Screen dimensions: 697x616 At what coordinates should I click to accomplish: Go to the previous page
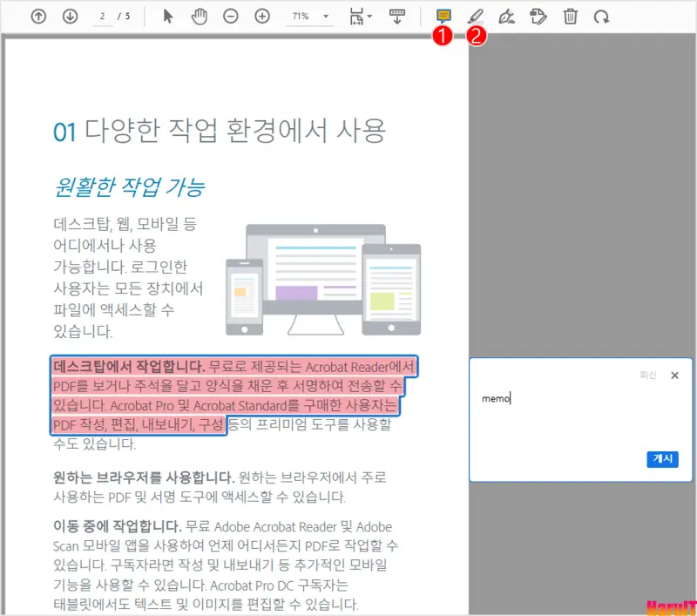(x=37, y=16)
